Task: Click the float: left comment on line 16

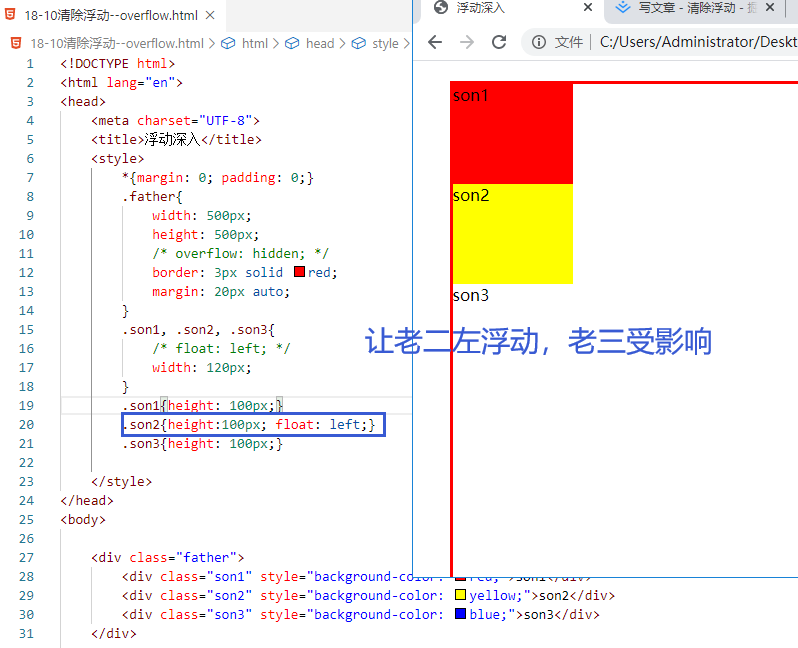Action: [x=221, y=349]
